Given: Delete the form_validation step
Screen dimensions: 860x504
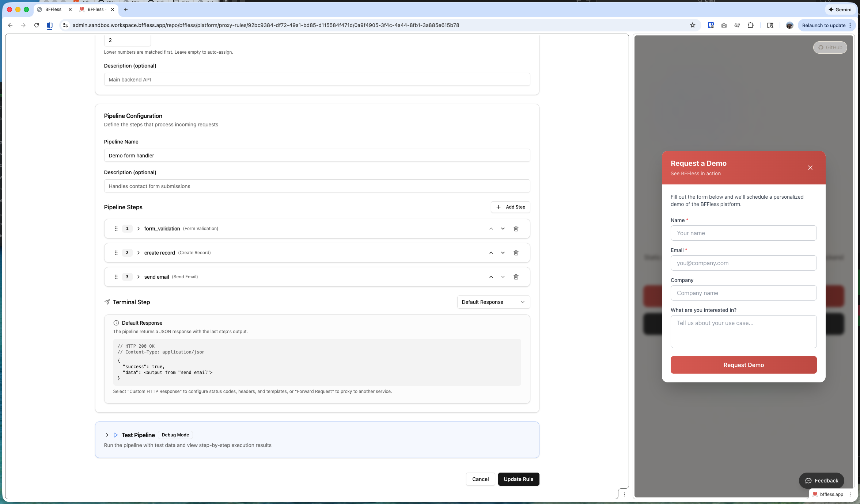Looking at the screenshot, I should click(x=516, y=229).
